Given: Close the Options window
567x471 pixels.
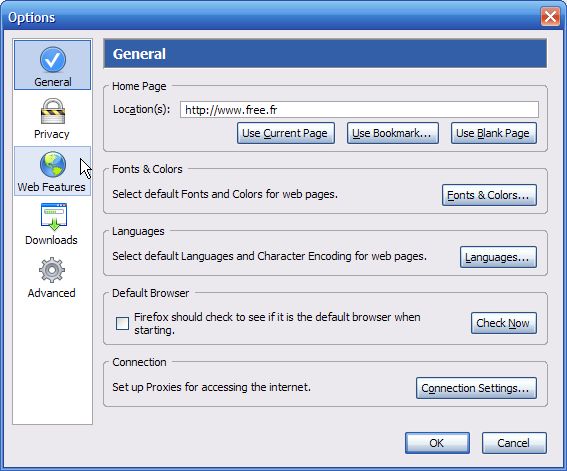Looking at the screenshot, I should [x=550, y=17].
